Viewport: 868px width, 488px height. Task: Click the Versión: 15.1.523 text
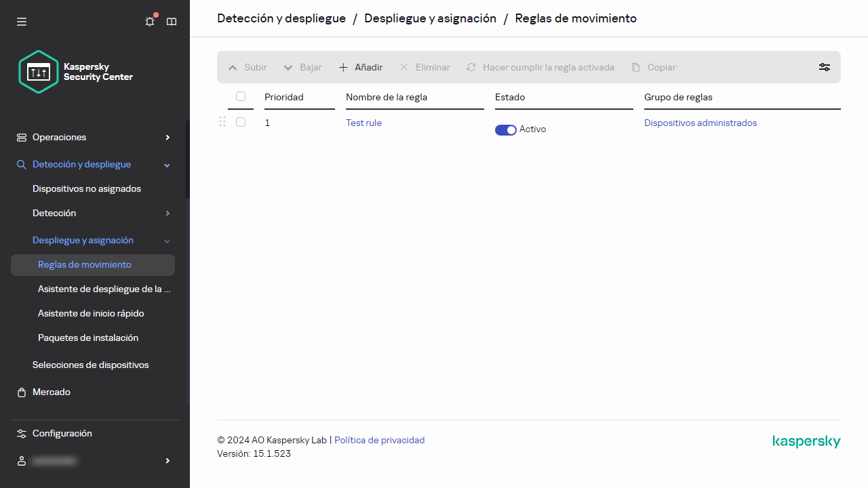254,454
